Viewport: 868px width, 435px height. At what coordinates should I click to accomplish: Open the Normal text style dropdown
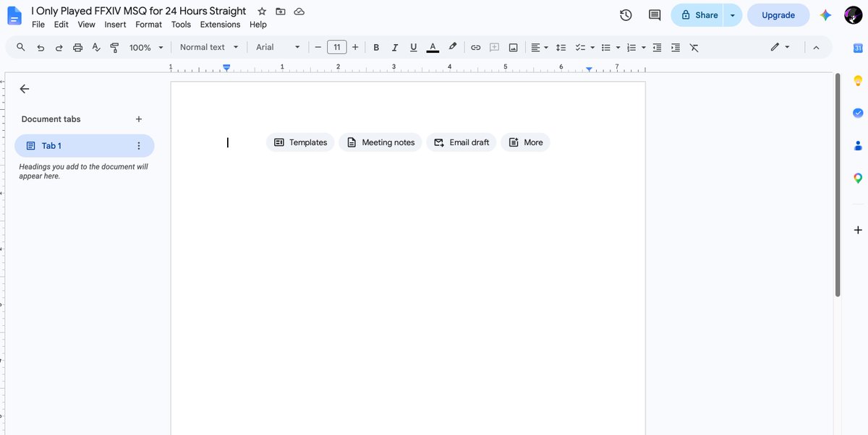[209, 47]
